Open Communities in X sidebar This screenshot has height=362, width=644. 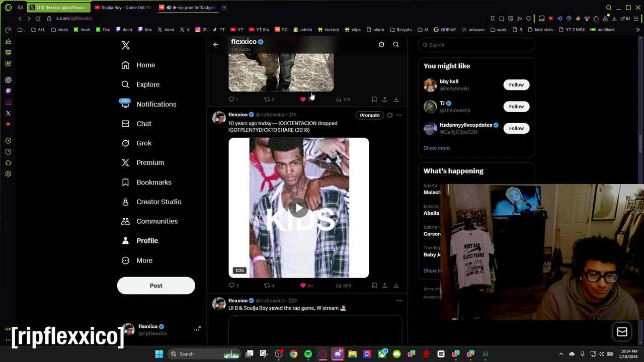(x=149, y=221)
